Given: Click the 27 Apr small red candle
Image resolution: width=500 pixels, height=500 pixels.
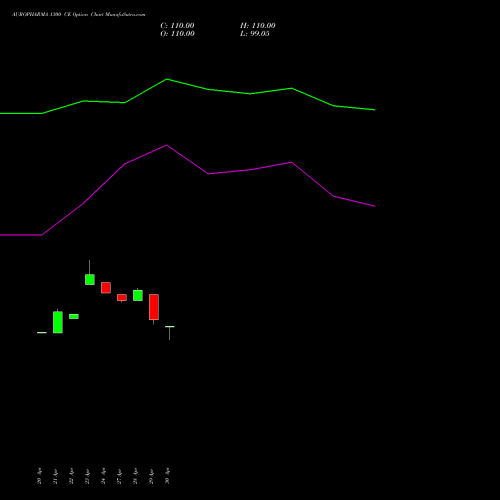Looking at the screenshot, I should point(122,298).
